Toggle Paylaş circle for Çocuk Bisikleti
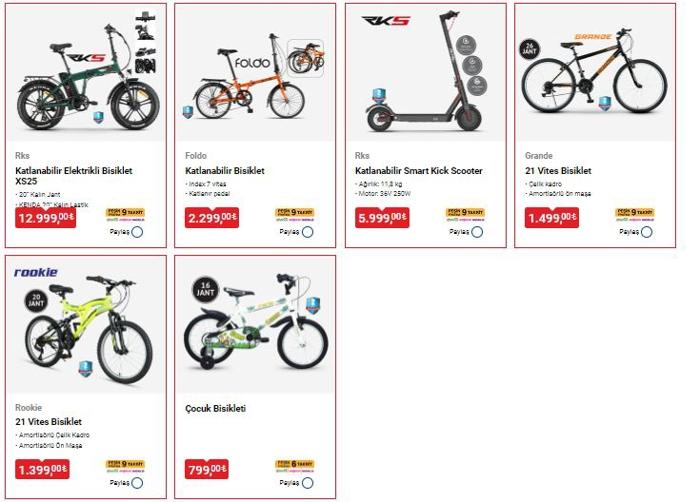Viewport: 700px width, 502px height. click(x=307, y=483)
